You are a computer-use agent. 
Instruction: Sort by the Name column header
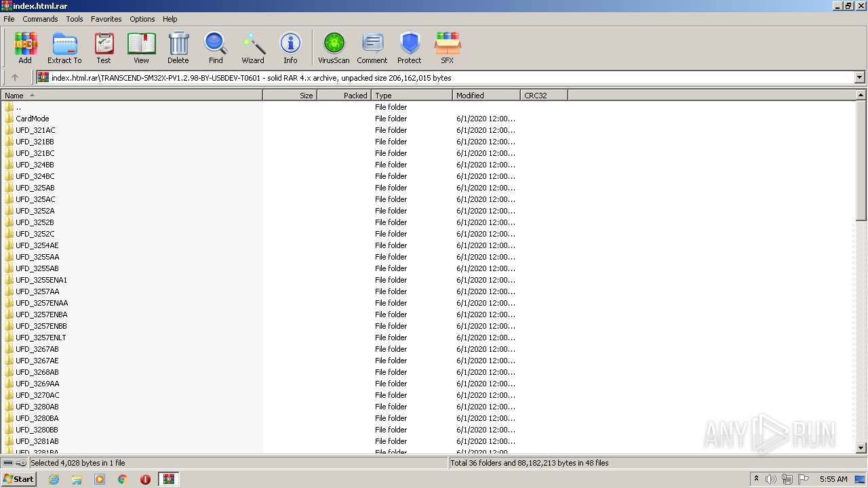click(132, 96)
